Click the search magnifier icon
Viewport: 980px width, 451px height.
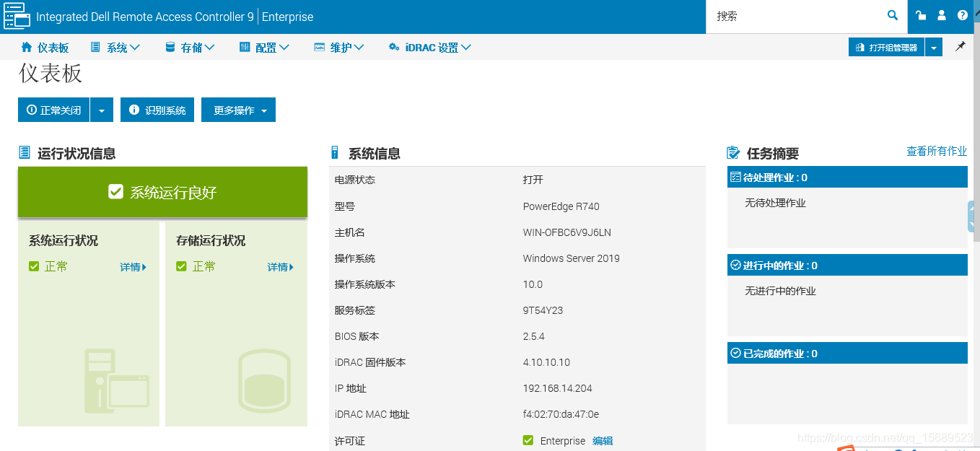point(893,16)
